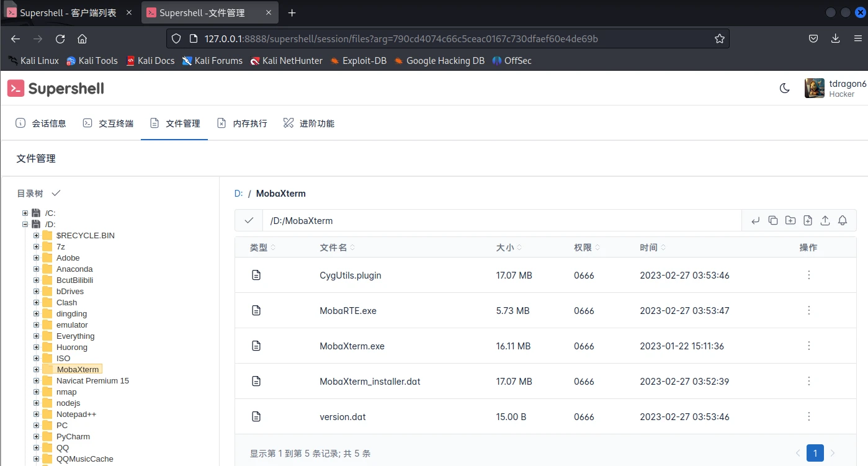Open actions menu for MobaXterm.exe
Viewport: 868px width, 466px height.
click(x=808, y=346)
